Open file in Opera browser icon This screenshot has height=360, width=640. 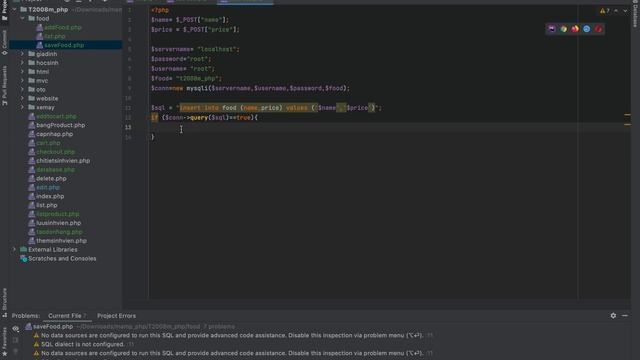(x=598, y=29)
